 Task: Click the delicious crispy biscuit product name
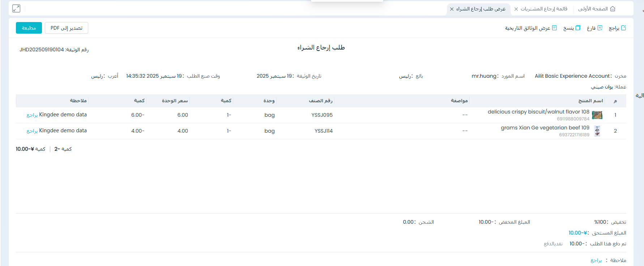[538, 112]
